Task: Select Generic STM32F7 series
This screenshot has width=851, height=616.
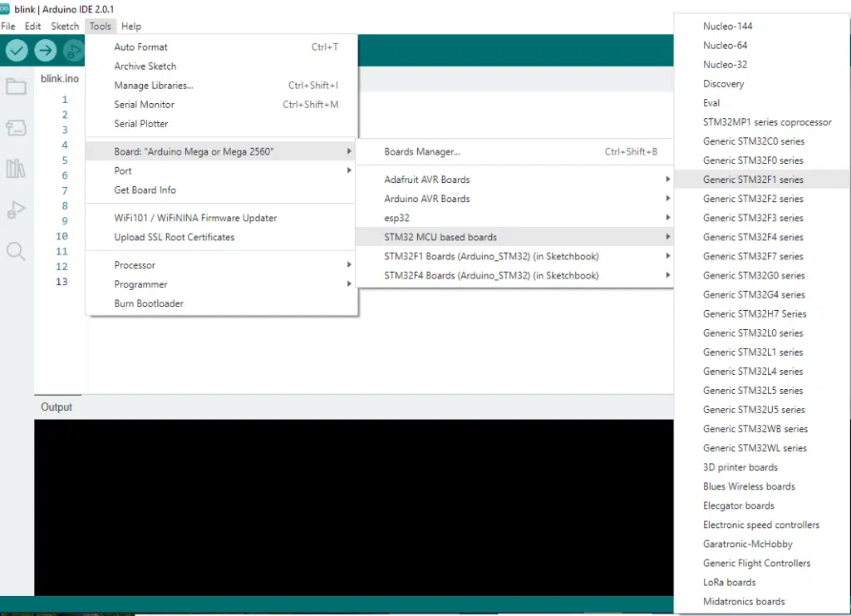Action: pos(762,256)
